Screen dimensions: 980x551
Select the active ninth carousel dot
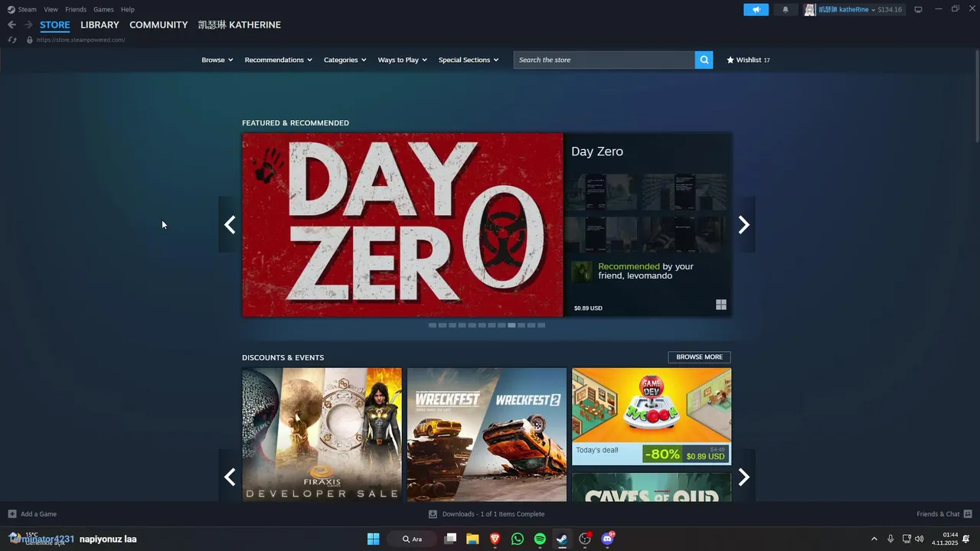pyautogui.click(x=511, y=325)
